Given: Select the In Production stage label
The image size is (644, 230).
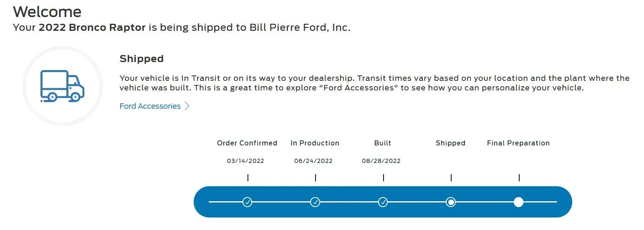Looking at the screenshot, I should (x=315, y=143).
